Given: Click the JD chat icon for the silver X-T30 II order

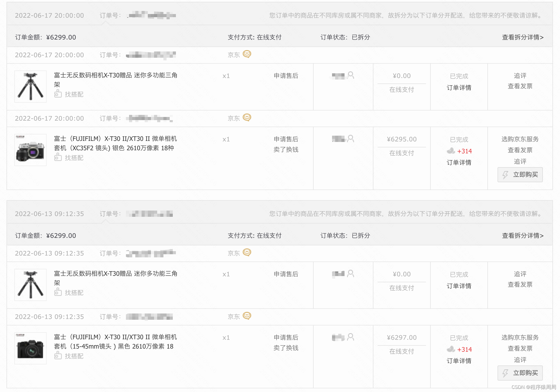Looking at the screenshot, I should (247, 118).
